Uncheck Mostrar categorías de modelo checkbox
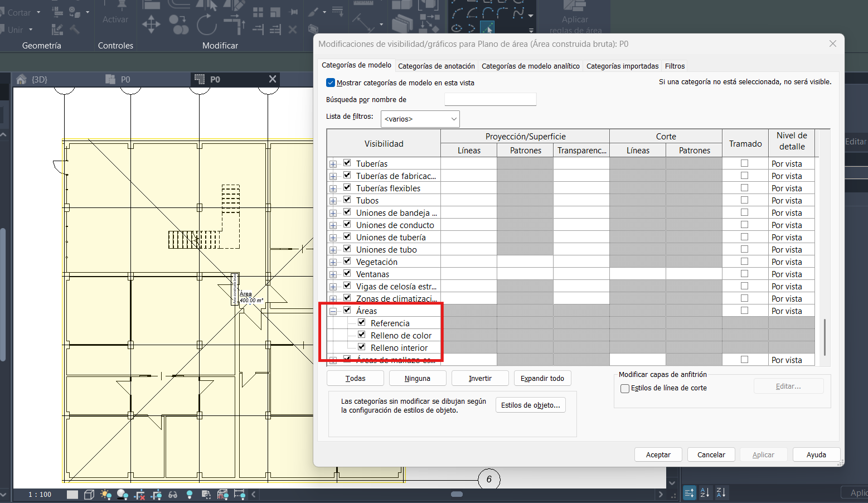The width and height of the screenshot is (868, 503). tap(331, 83)
